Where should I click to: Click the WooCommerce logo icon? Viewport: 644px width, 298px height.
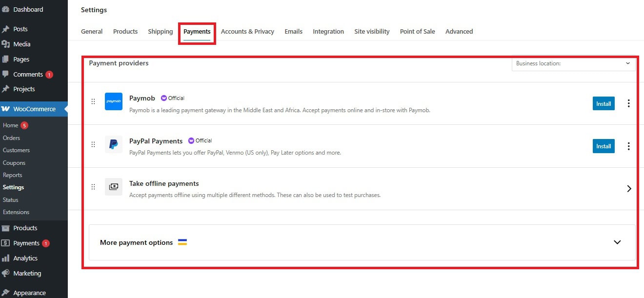[6, 109]
